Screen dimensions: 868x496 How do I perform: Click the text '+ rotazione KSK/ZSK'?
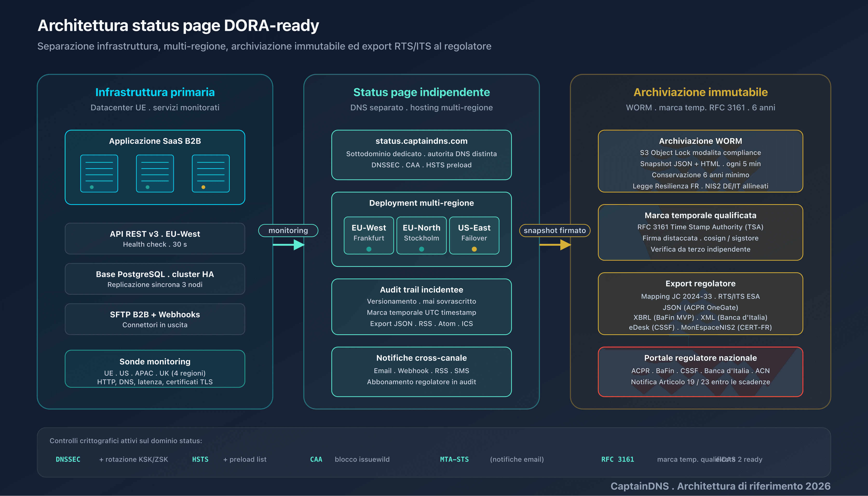(x=134, y=459)
